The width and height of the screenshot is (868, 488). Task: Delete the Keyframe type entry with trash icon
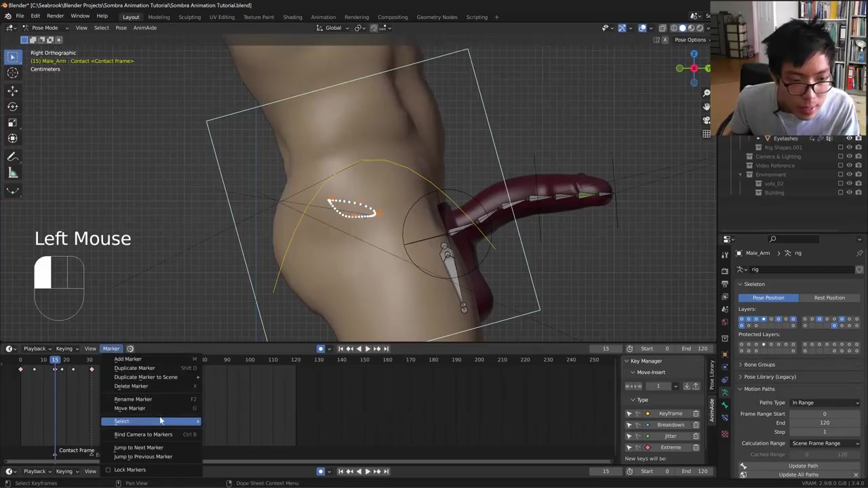point(696,413)
